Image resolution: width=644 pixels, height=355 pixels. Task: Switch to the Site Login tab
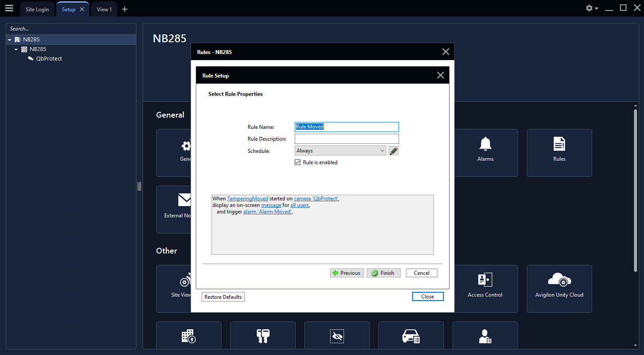37,10
